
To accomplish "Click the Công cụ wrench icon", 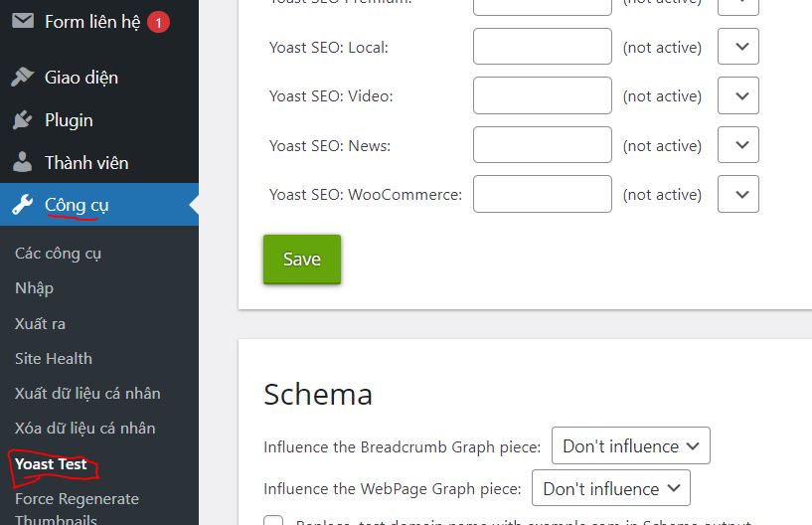I will (x=22, y=205).
